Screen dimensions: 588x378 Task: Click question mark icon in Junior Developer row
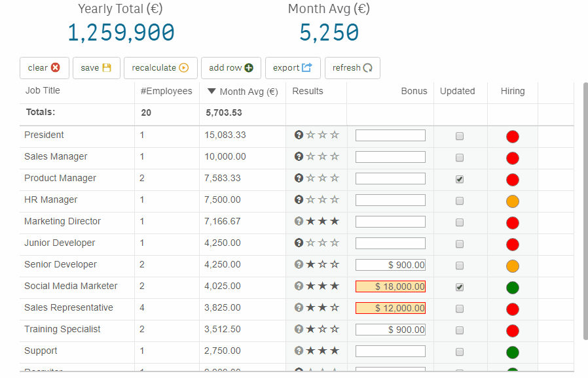(299, 243)
